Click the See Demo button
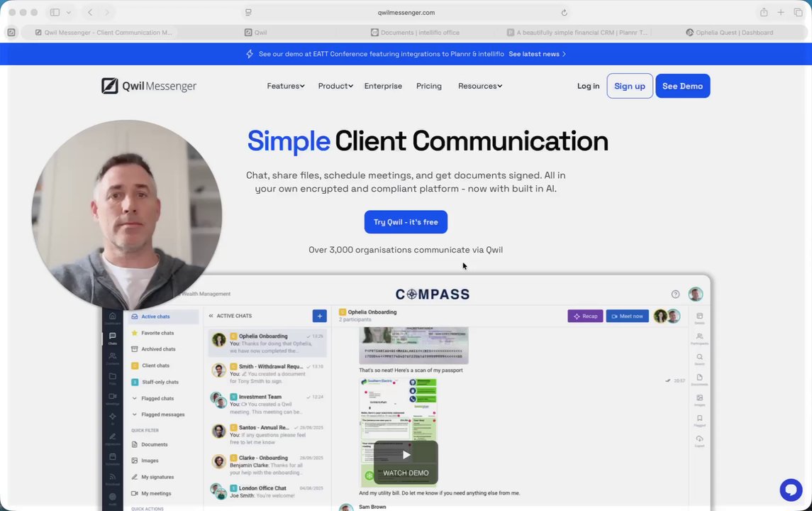This screenshot has width=812, height=511. tap(682, 86)
